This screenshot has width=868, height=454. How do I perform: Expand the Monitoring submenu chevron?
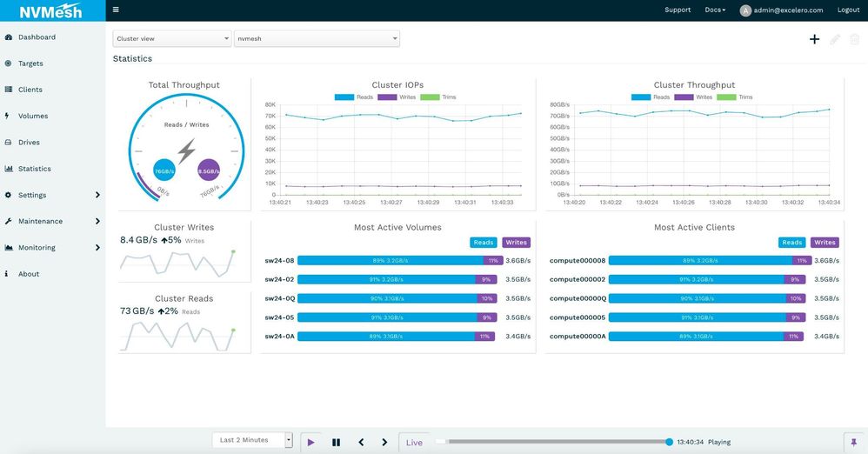[97, 248]
